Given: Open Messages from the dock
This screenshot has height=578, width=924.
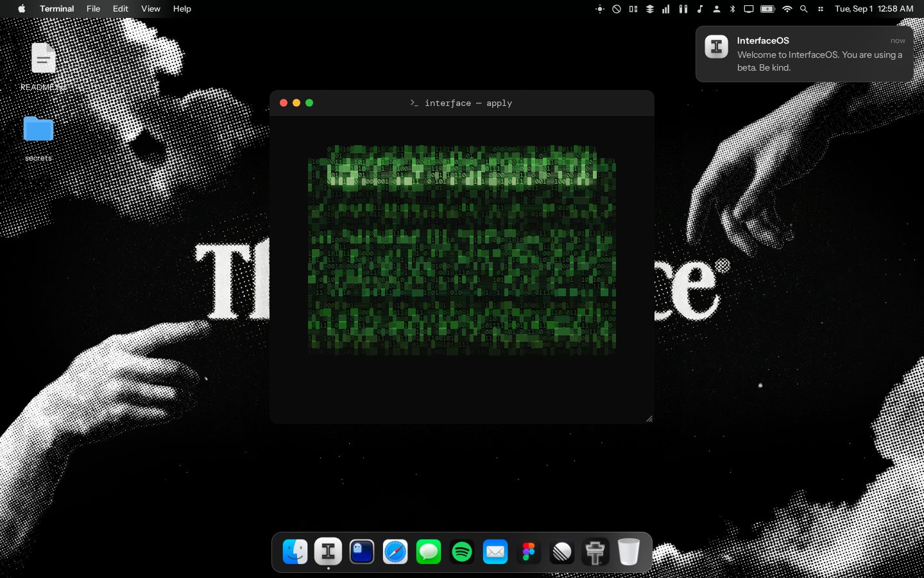Looking at the screenshot, I should tap(429, 552).
